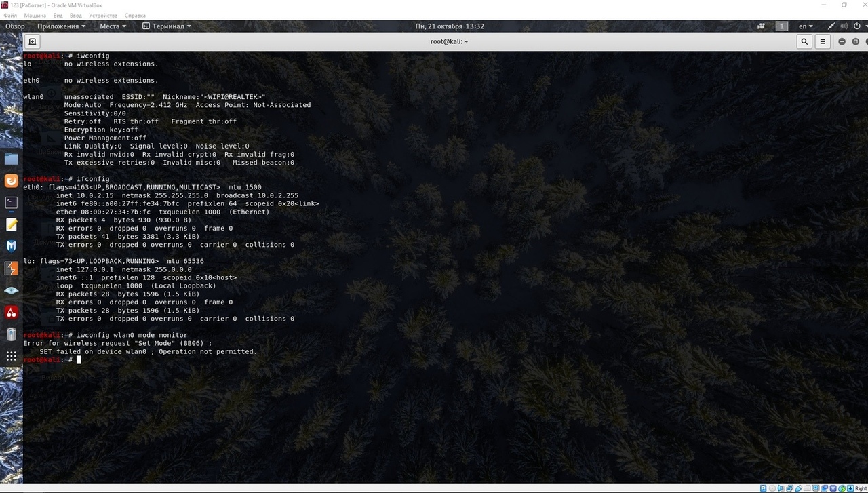This screenshot has height=493, width=868.
Task: Open the yellow notes editor dock icon
Action: click(12, 224)
